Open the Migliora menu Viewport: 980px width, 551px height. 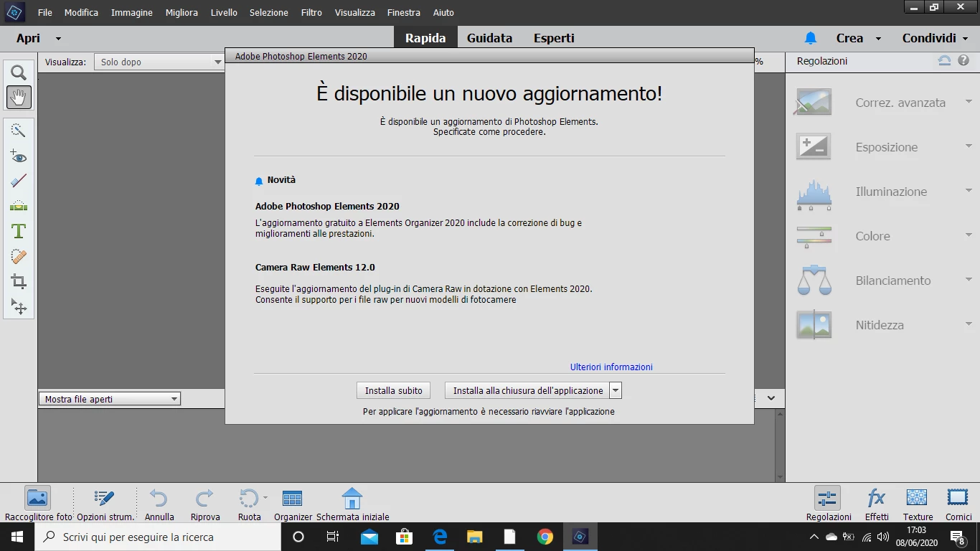click(182, 13)
